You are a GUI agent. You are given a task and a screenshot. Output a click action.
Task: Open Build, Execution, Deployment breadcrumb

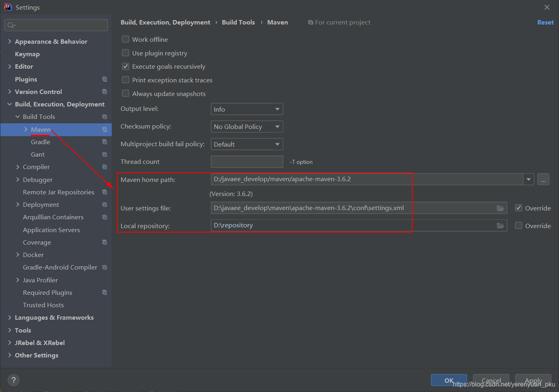[165, 22]
